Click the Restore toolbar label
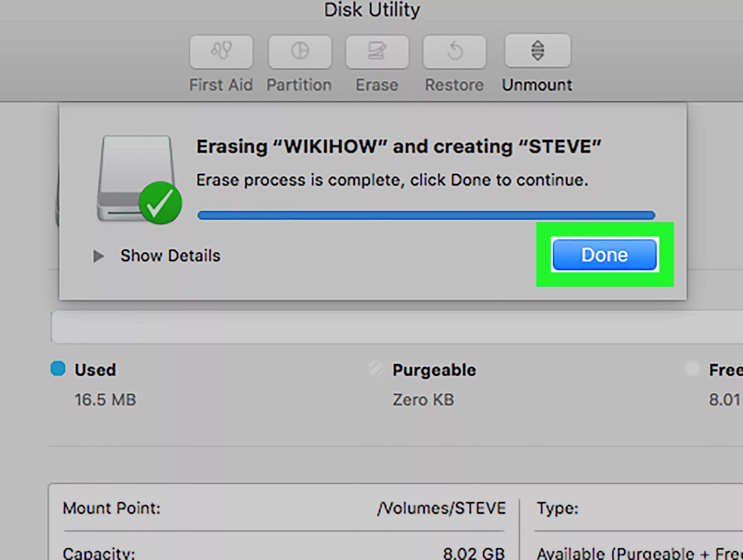The width and height of the screenshot is (743, 560). click(x=454, y=85)
